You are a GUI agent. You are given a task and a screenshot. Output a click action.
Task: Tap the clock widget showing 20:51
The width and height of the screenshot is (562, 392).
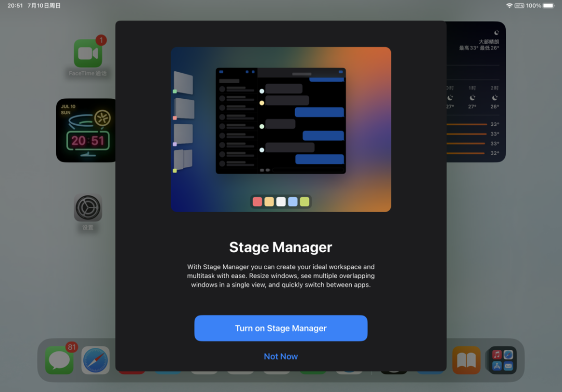coord(86,130)
